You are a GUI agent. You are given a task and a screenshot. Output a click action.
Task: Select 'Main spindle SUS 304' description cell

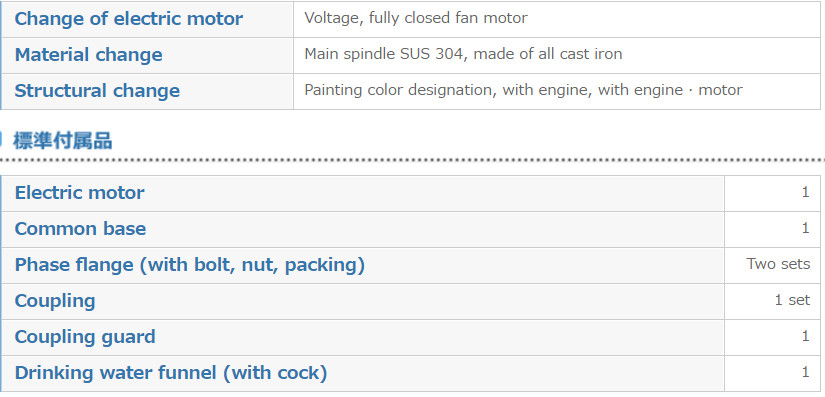pyautogui.click(x=557, y=55)
